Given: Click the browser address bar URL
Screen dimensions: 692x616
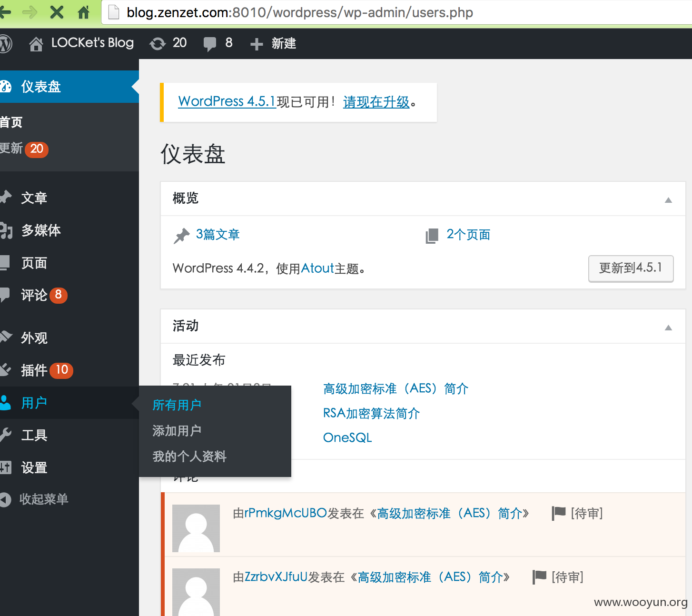Looking at the screenshot, I should pyautogui.click(x=300, y=12).
